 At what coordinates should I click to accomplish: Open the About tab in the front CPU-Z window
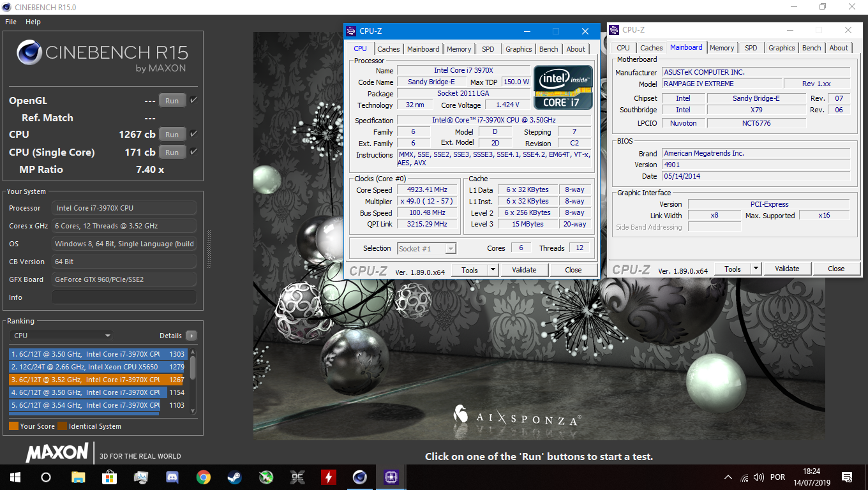pyautogui.click(x=576, y=49)
